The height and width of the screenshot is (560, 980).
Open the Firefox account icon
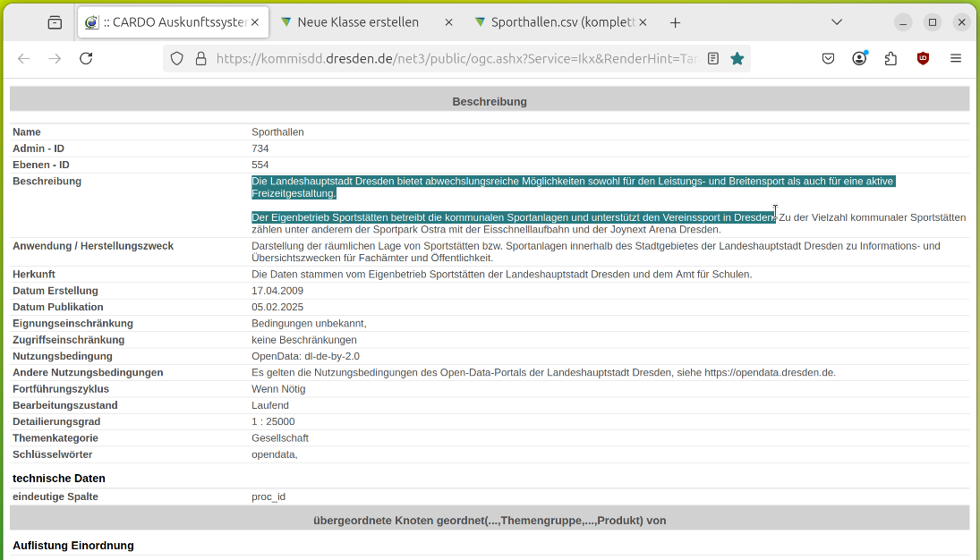[x=859, y=59]
